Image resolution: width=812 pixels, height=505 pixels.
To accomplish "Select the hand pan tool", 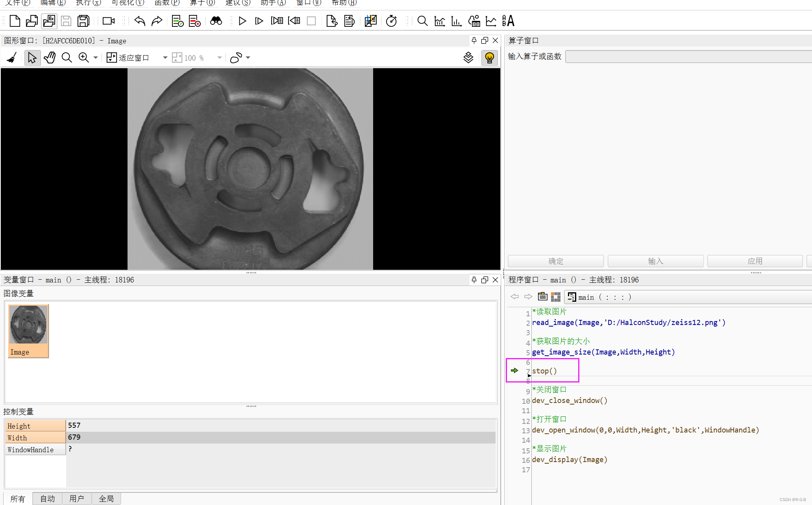I will tap(50, 58).
